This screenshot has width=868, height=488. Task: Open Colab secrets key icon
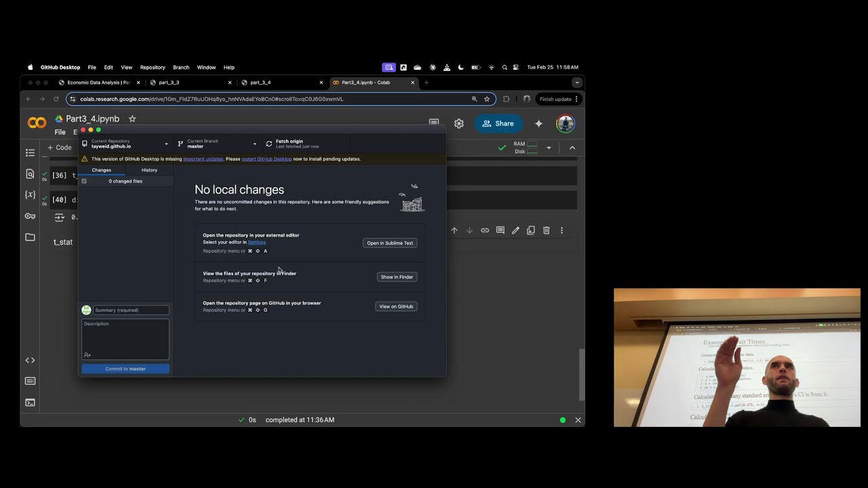pyautogui.click(x=30, y=216)
